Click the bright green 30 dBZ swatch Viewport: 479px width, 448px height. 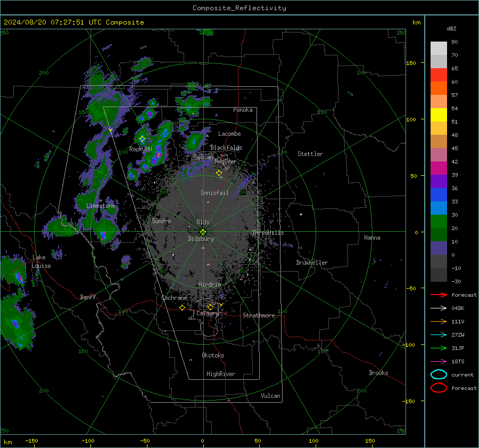(x=439, y=222)
